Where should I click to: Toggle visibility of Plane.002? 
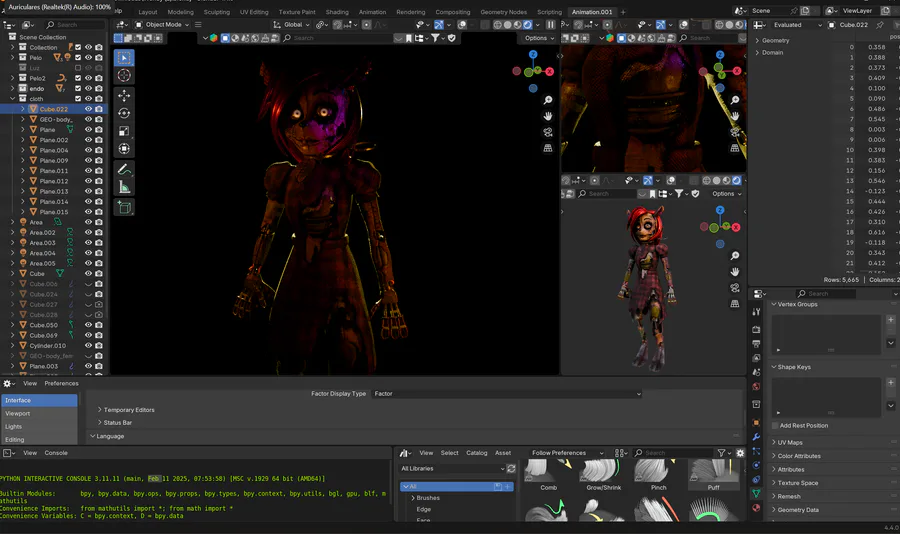pyautogui.click(x=88, y=140)
